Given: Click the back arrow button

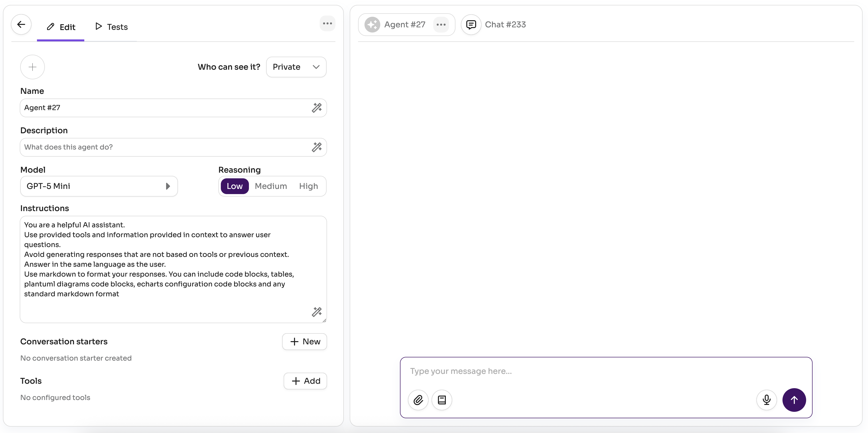Looking at the screenshot, I should click(x=21, y=25).
